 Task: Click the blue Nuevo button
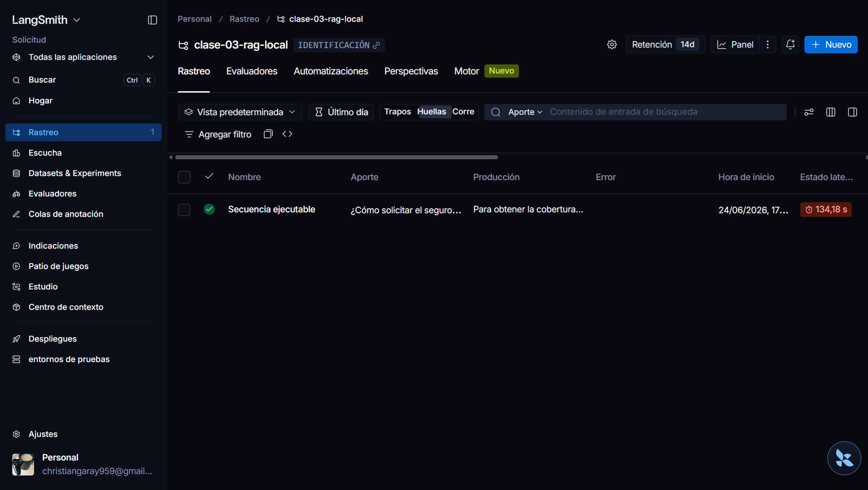831,44
